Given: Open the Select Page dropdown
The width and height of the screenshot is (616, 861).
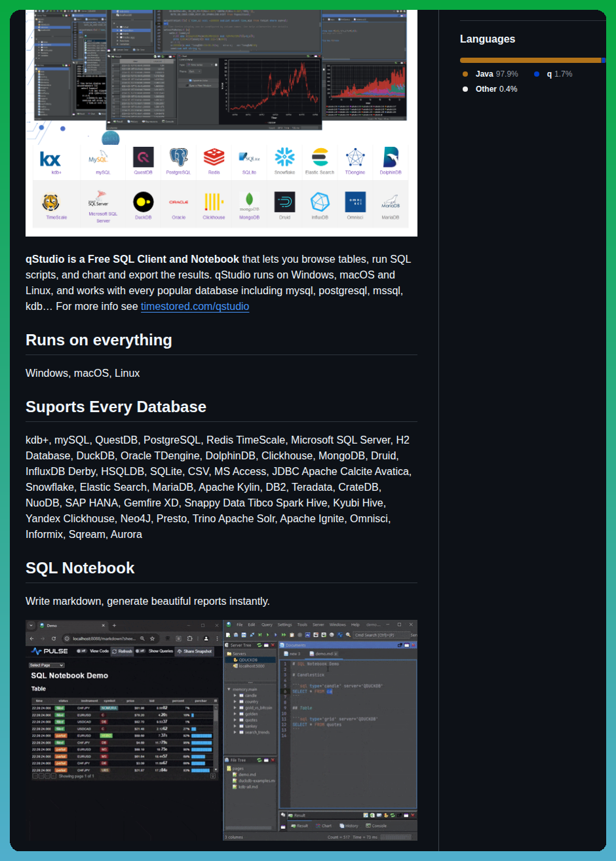Looking at the screenshot, I should 47,665.
